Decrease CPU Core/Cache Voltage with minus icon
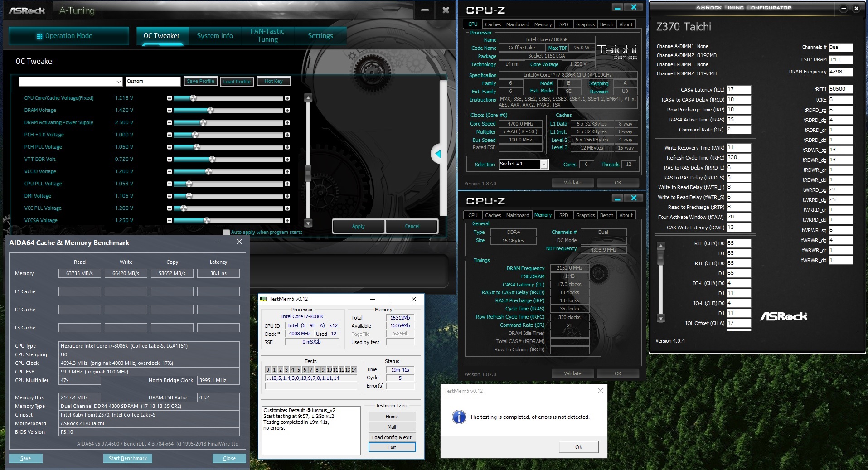The width and height of the screenshot is (868, 470). tap(170, 98)
